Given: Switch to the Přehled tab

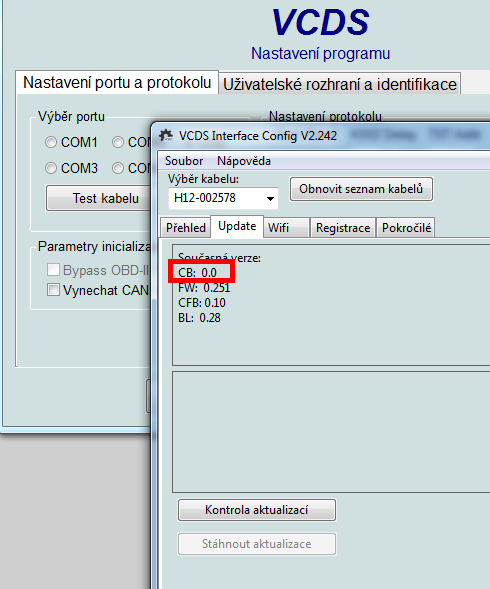Looking at the screenshot, I should pos(186,228).
